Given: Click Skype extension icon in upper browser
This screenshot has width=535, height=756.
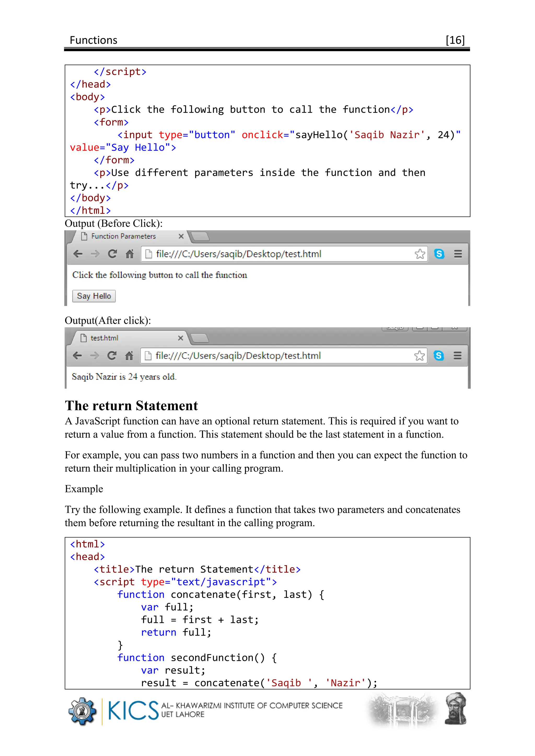Looking at the screenshot, I should pos(439,254).
